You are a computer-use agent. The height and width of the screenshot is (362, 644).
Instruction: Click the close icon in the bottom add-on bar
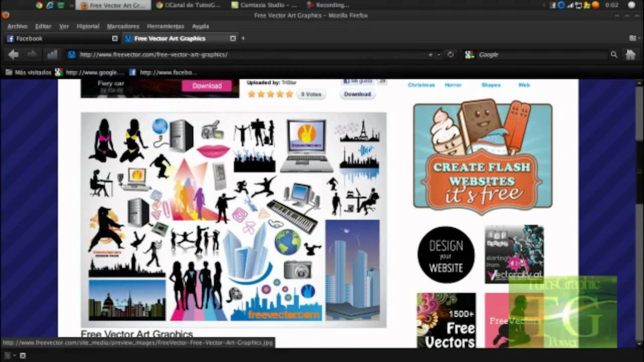click(23, 355)
